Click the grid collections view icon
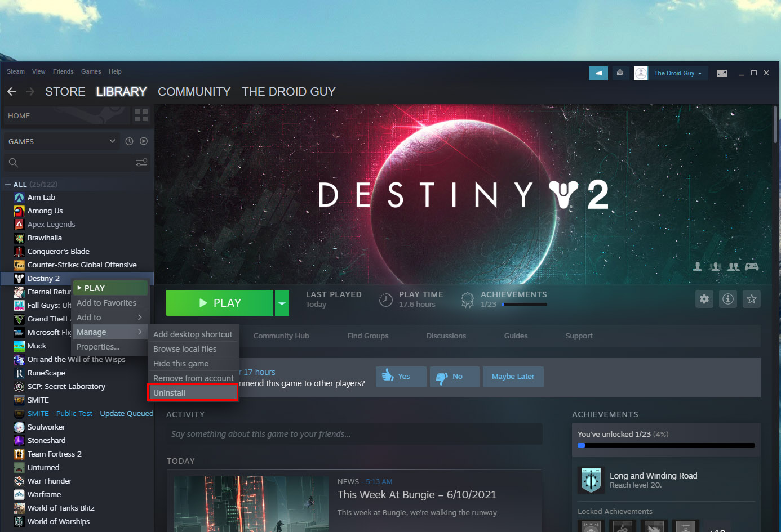This screenshot has height=532, width=781. pyautogui.click(x=141, y=115)
